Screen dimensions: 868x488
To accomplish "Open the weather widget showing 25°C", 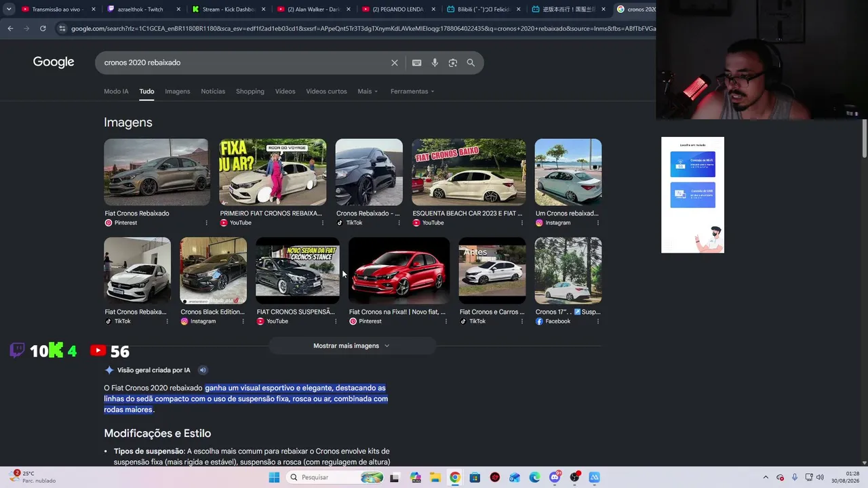I will tap(34, 477).
